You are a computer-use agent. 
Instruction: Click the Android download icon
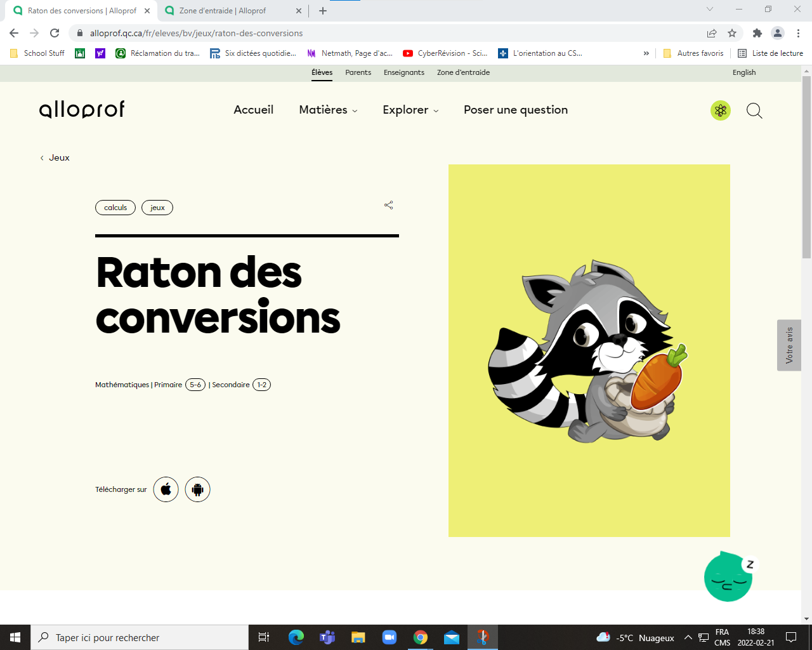[x=197, y=489]
